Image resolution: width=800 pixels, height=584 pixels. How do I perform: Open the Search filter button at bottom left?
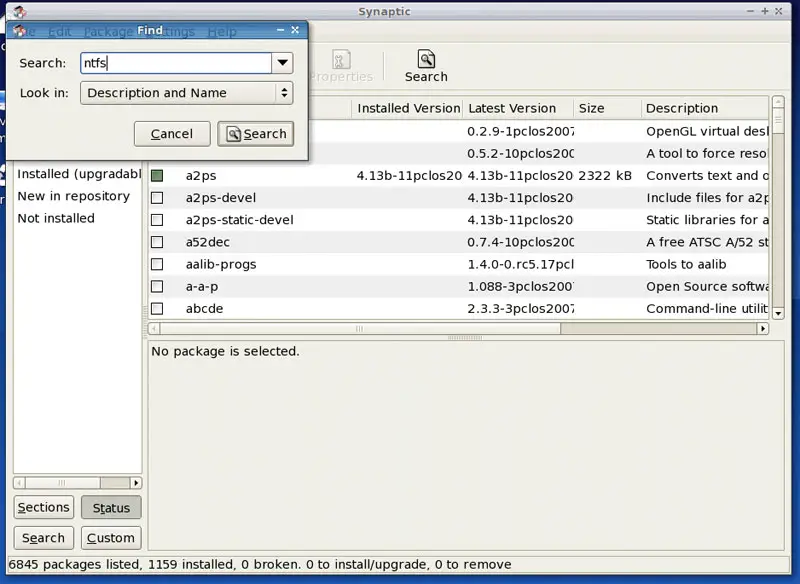tap(44, 538)
